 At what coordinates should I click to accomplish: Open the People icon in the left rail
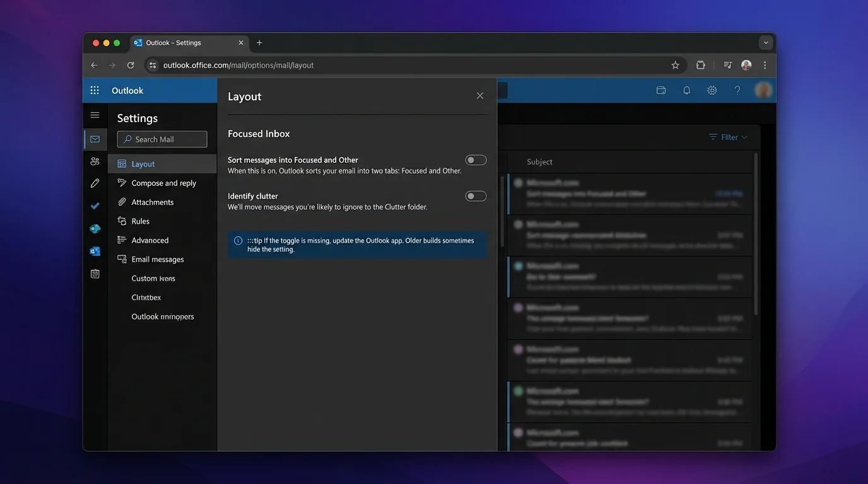[95, 161]
